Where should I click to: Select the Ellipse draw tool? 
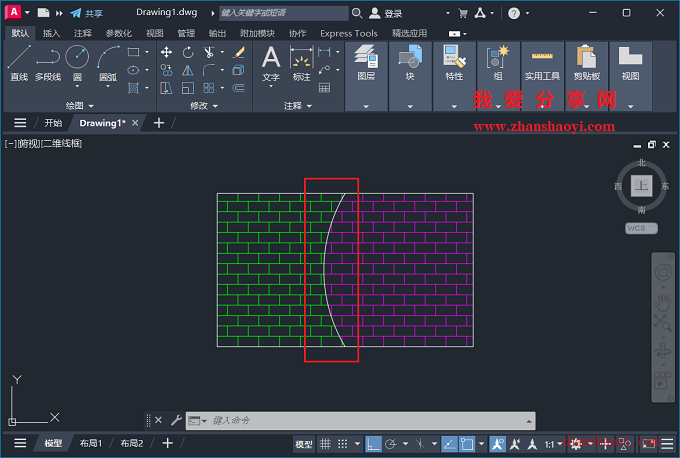[133, 70]
